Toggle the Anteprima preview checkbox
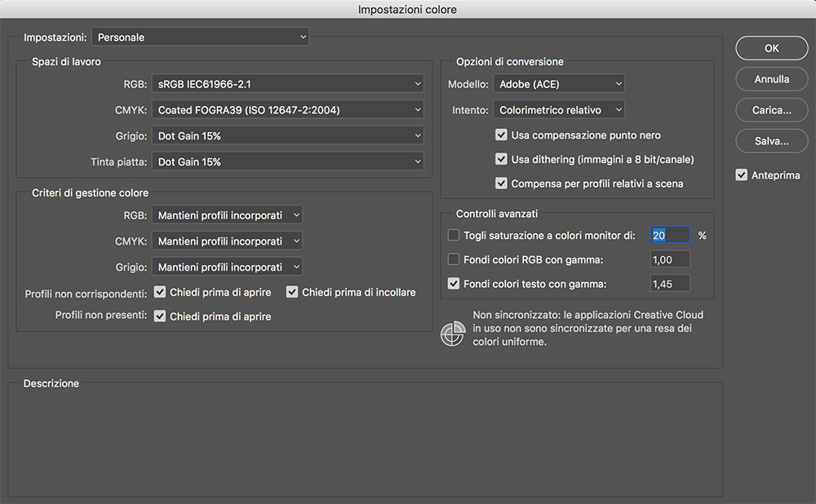Image resolution: width=816 pixels, height=504 pixels. pos(742,175)
